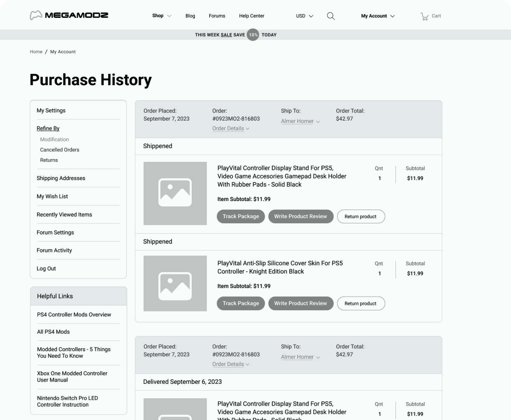511x420 pixels.
Task: Open the shopping cart icon
Action: (x=424, y=16)
